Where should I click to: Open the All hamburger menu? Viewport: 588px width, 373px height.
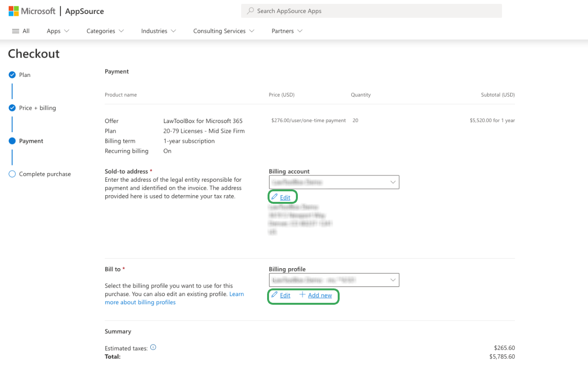21,31
